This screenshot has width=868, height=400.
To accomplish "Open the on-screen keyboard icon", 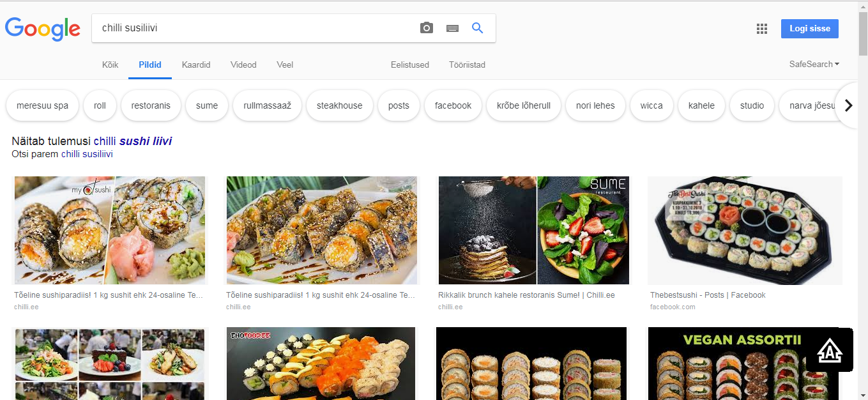I will 452,28.
